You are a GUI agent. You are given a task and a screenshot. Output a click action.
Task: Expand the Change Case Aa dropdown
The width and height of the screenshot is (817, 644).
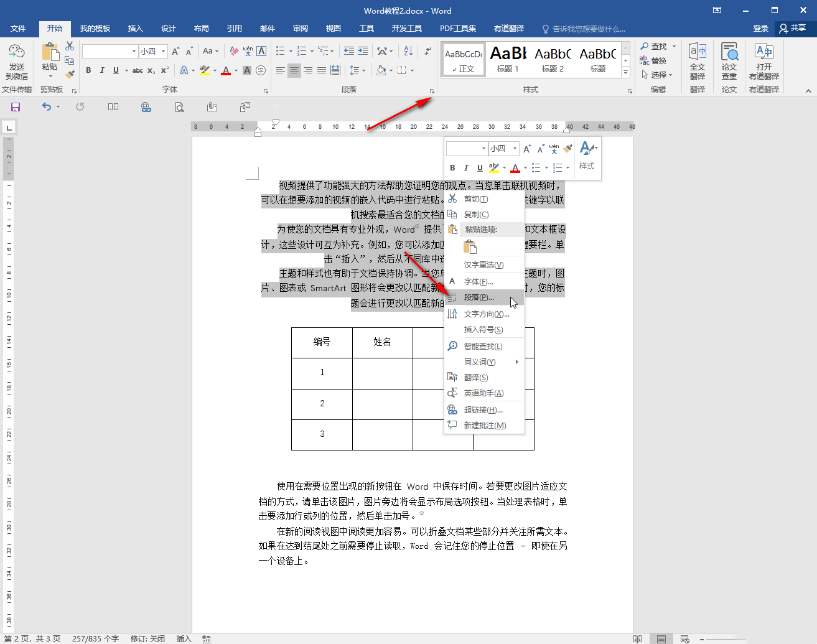[211, 51]
